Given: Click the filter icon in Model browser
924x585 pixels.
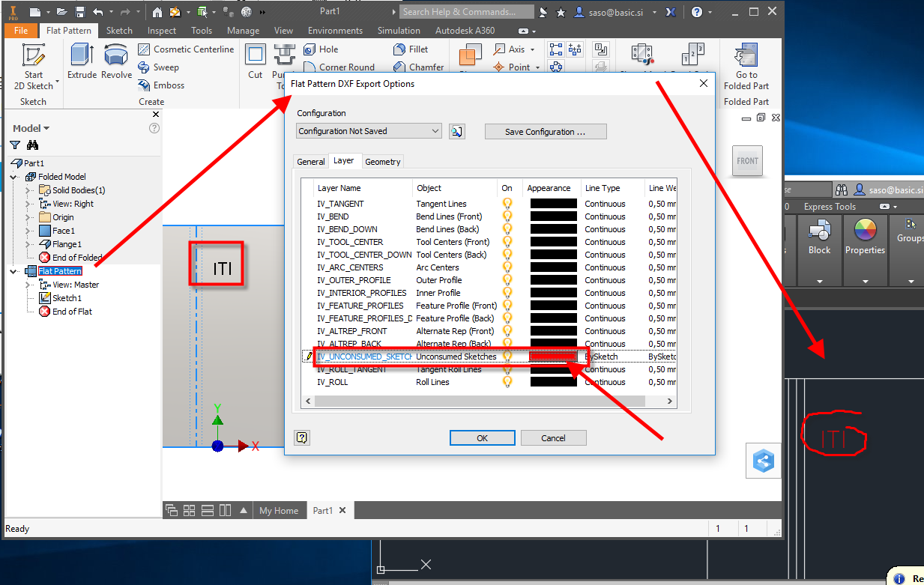Looking at the screenshot, I should pos(15,145).
